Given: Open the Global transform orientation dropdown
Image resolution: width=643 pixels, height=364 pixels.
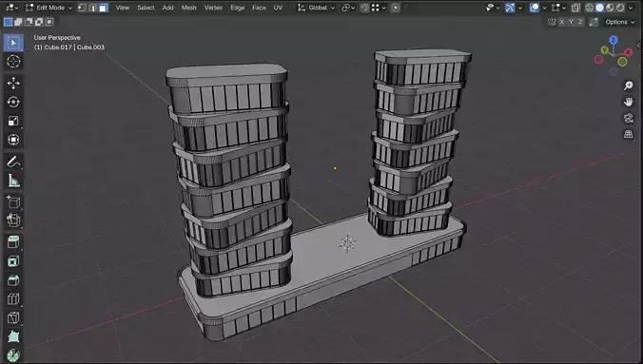Looking at the screenshot, I should click(316, 8).
